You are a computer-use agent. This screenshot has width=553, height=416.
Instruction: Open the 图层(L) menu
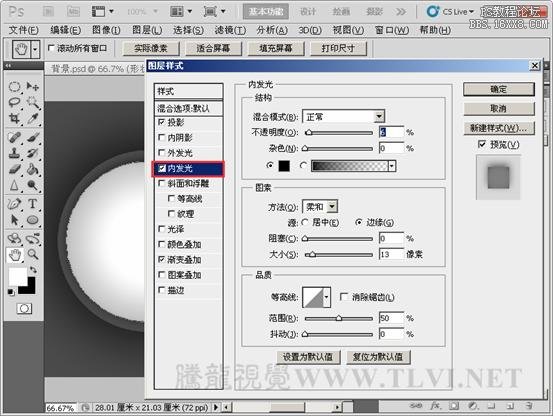147,30
